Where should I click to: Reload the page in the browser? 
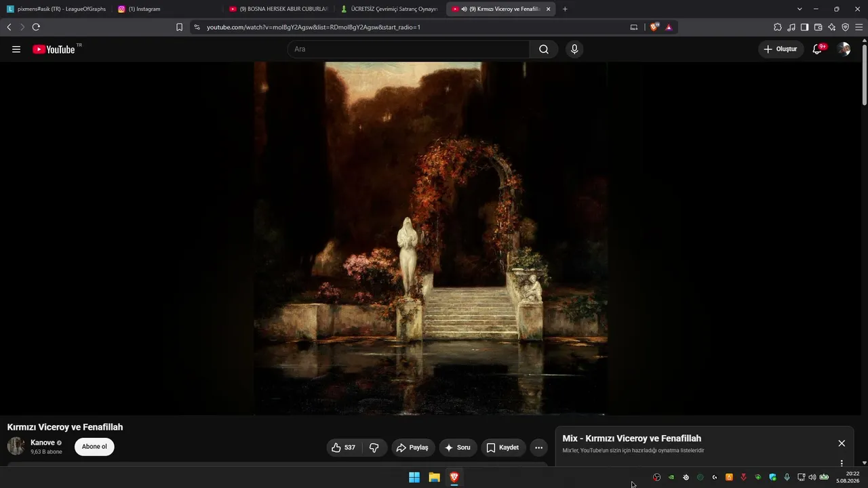click(x=36, y=27)
